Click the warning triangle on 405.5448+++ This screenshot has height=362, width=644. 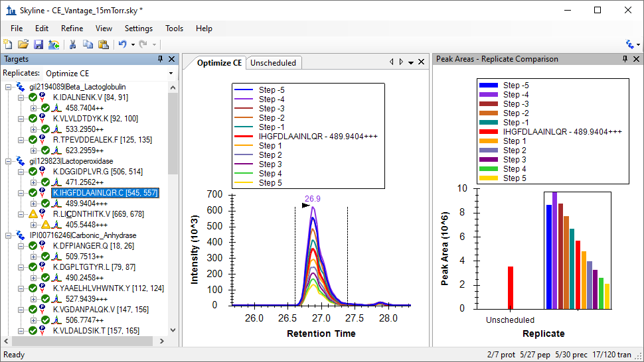[46, 224]
